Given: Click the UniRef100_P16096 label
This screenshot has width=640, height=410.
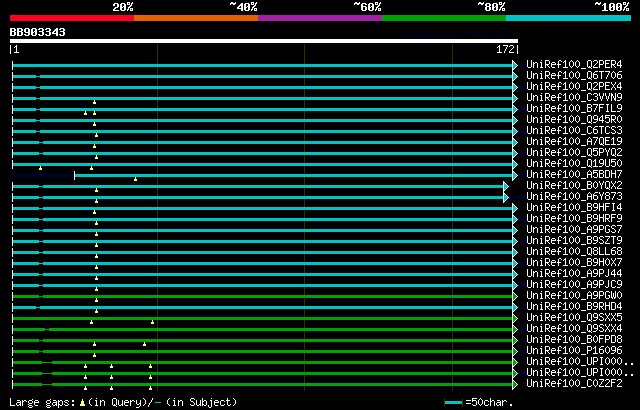Looking at the screenshot, I should 574,351.
